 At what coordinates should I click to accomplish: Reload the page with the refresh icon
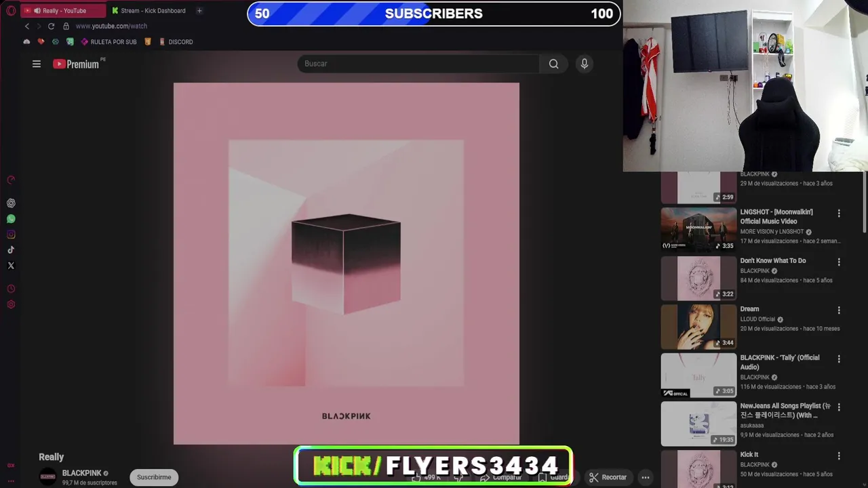51,26
